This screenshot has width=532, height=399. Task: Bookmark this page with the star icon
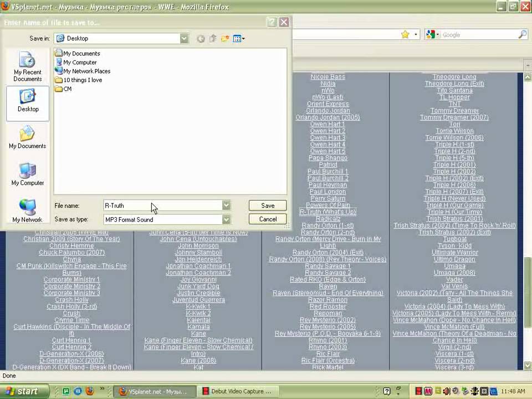tap(405, 34)
